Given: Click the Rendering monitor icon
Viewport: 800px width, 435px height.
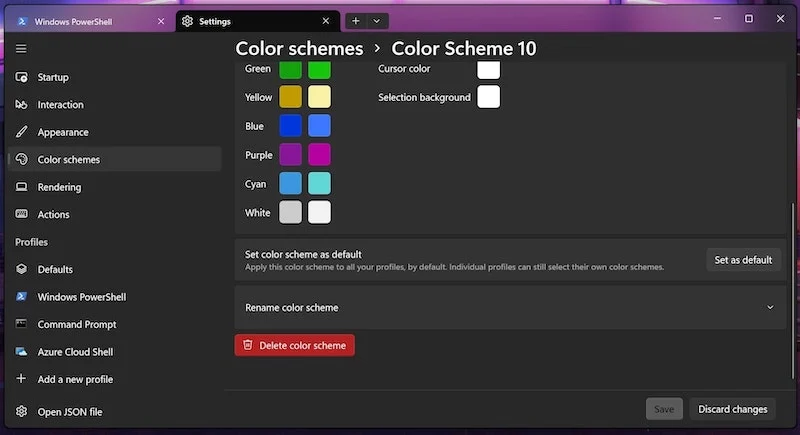Looking at the screenshot, I should [21, 187].
